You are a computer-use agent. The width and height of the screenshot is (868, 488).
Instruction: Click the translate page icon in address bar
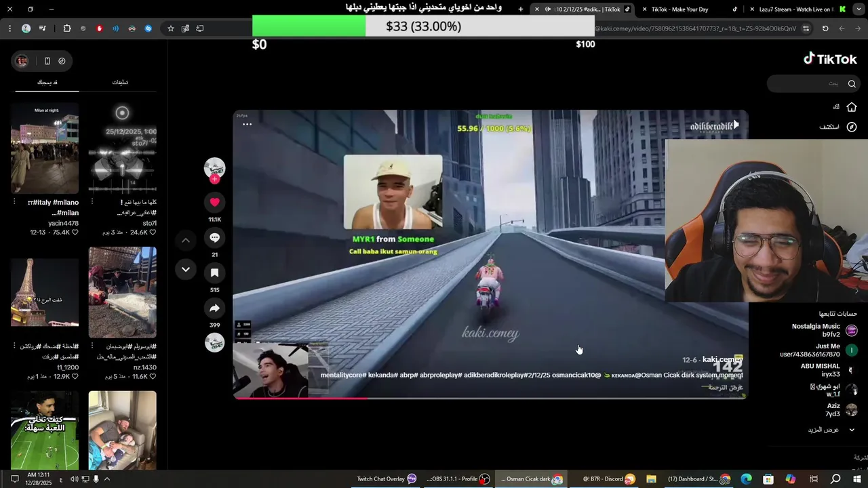(x=185, y=28)
